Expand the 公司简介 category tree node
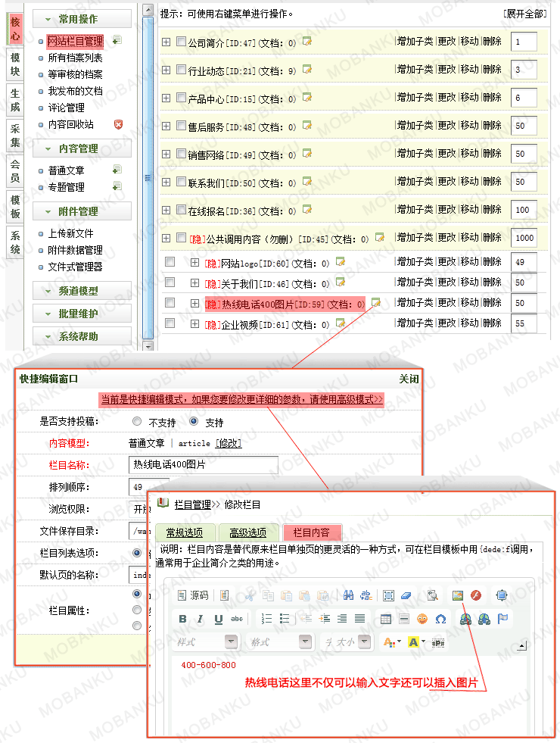Viewport: 560px width, 743px height. [x=166, y=42]
